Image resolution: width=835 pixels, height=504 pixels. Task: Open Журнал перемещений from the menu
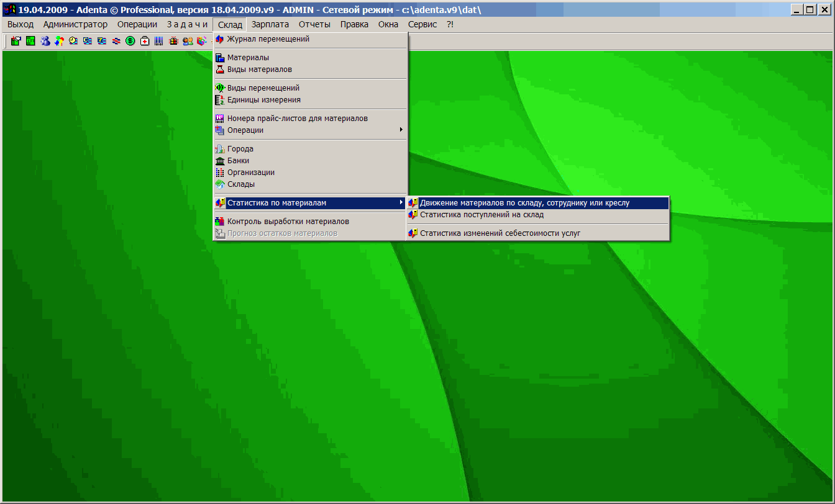tap(268, 39)
